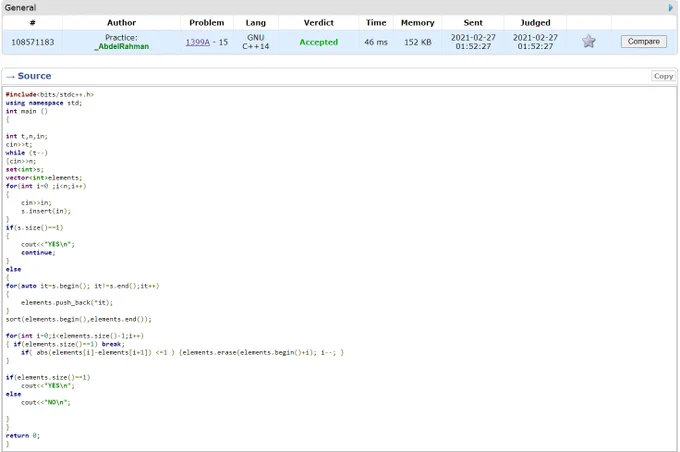Click the Sent timestamp 2021-02-27 01:52:27
Screen dimensions: 680x452
tap(473, 42)
